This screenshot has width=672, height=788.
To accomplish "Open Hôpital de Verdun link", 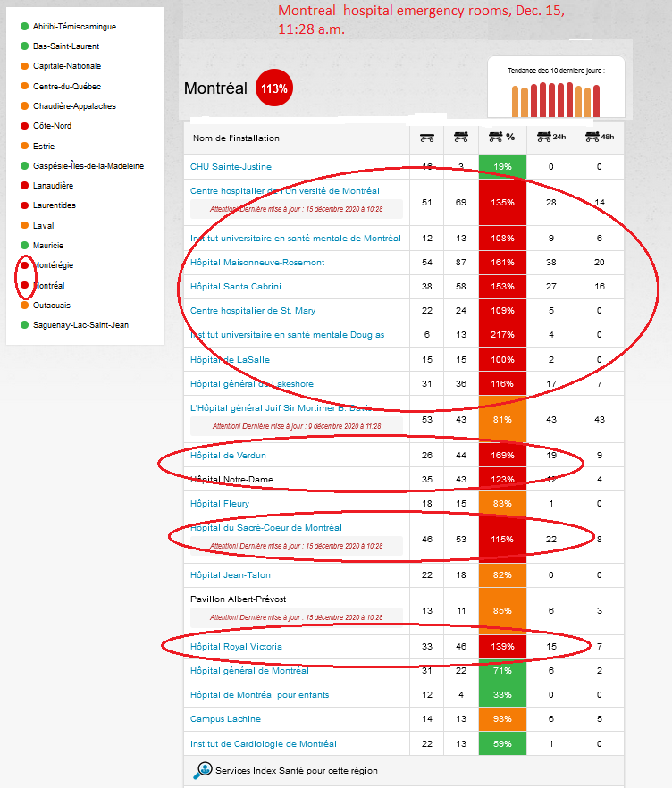I will point(228,455).
